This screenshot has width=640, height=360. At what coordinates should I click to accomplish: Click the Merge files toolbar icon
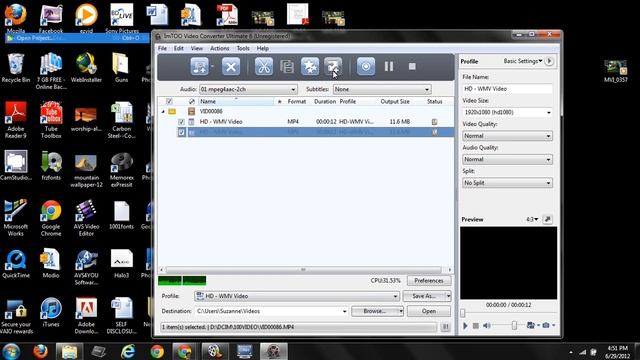pyautogui.click(x=287, y=67)
